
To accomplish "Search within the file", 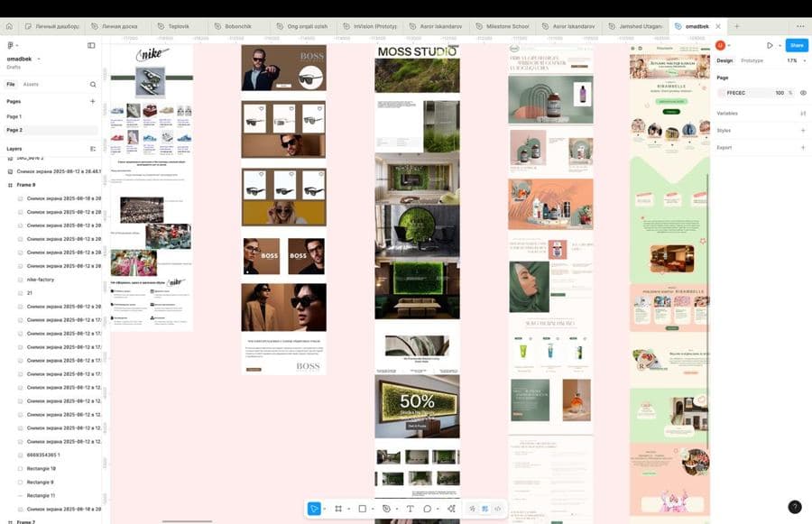I will pos(93,85).
